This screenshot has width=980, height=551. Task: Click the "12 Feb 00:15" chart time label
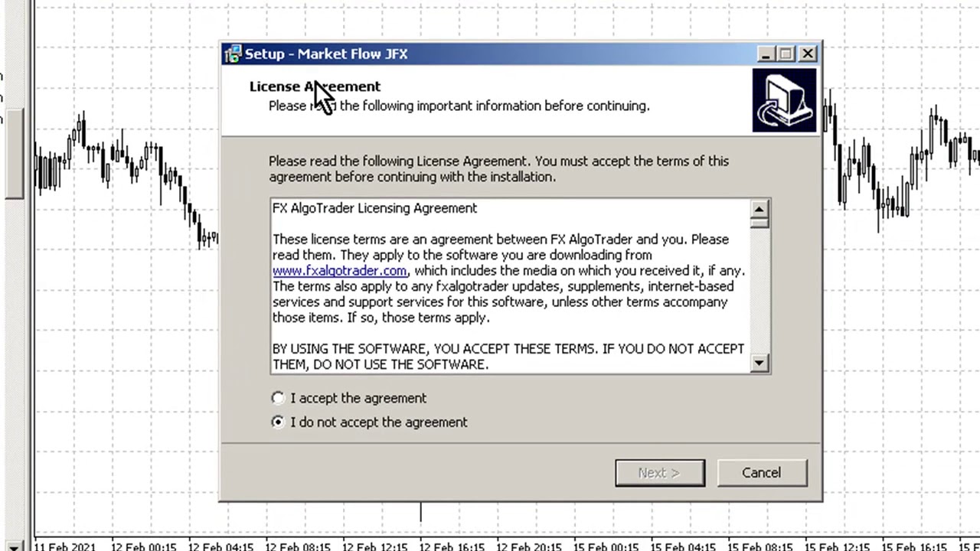click(144, 546)
